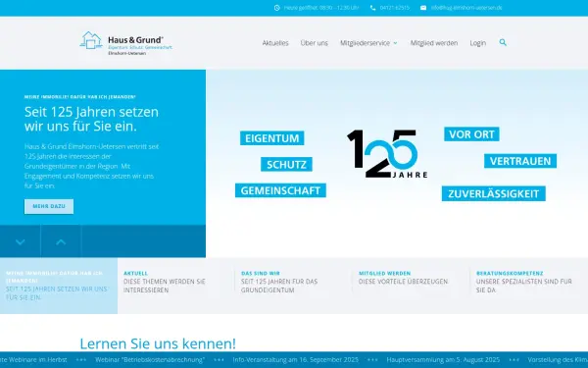Screen dimensions: 588x368
Task: Click the Haus & Grund brand name text
Action: pyautogui.click(x=135, y=40)
